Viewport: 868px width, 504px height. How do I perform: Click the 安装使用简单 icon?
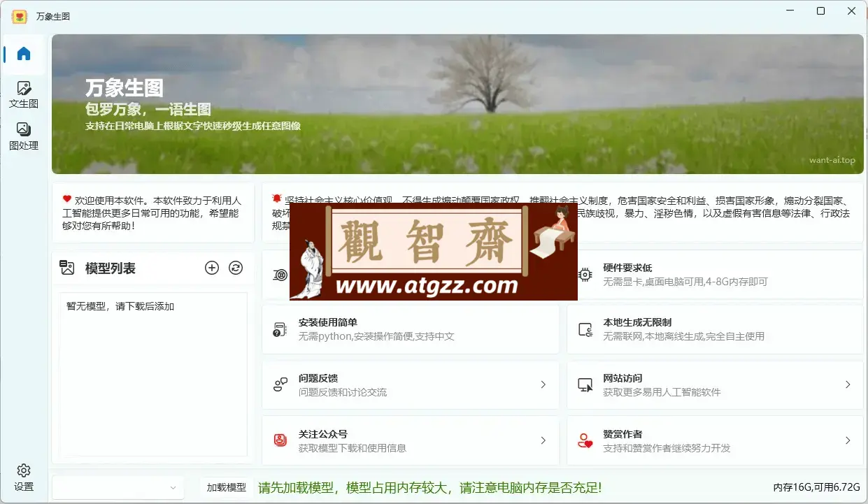pos(280,329)
